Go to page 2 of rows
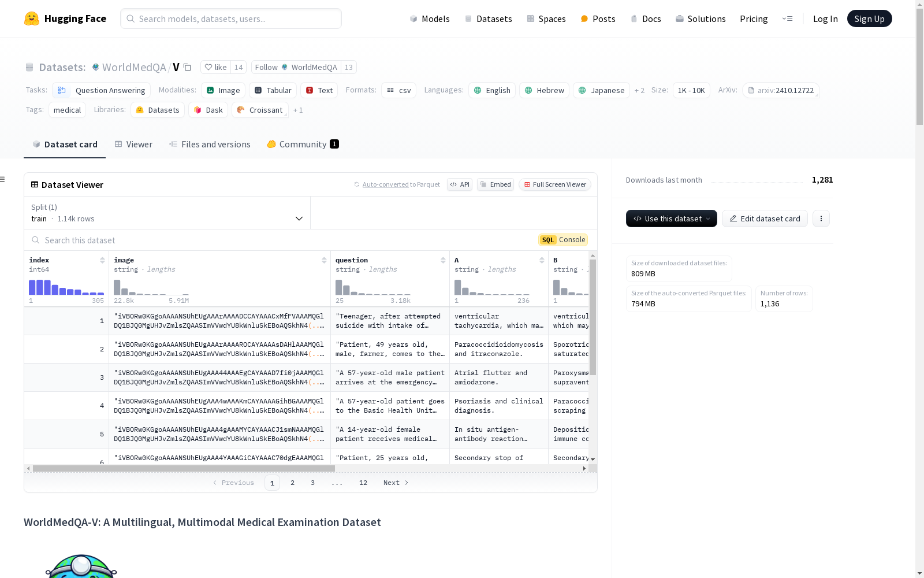Image resolution: width=924 pixels, height=578 pixels. tap(293, 483)
